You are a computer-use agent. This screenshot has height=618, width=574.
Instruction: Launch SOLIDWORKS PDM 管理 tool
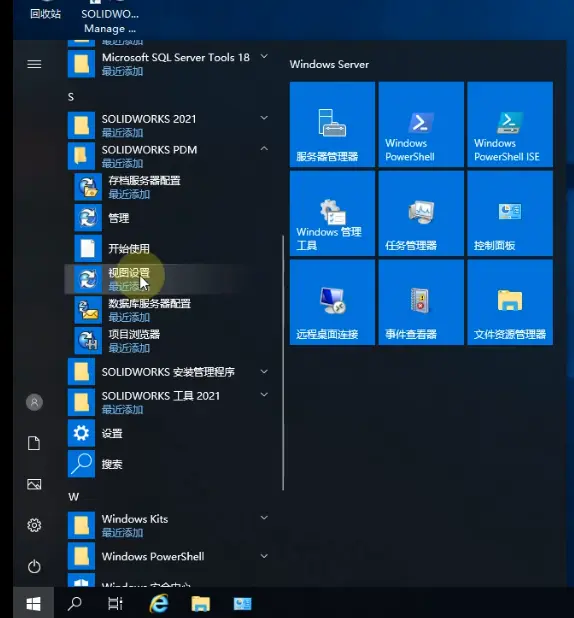click(x=168, y=218)
